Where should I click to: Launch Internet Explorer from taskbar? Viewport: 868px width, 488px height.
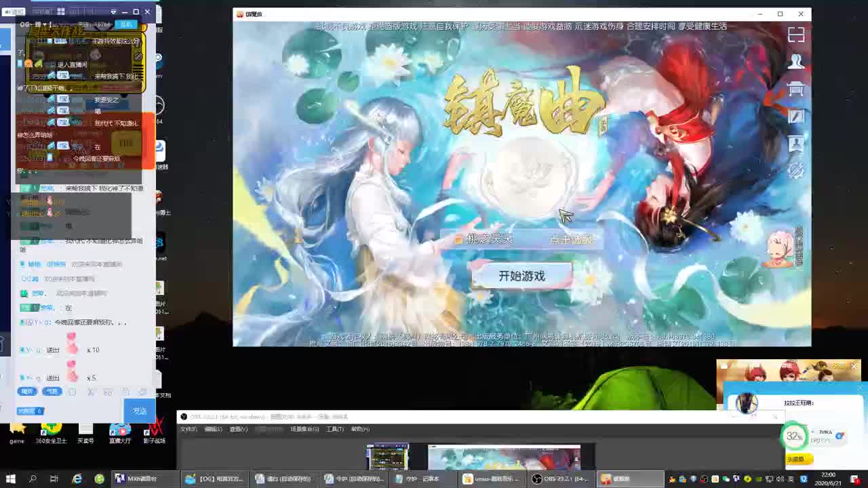[77, 479]
